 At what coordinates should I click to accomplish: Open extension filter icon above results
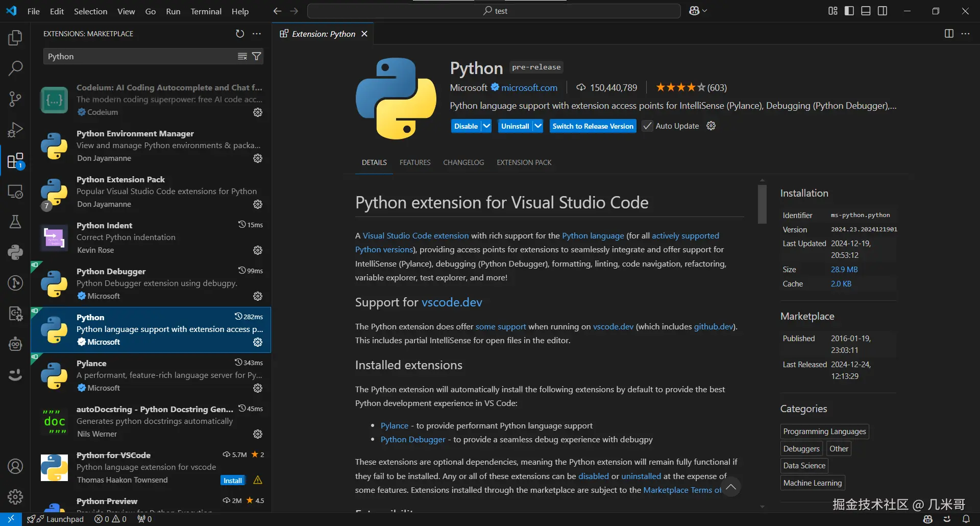pos(257,56)
